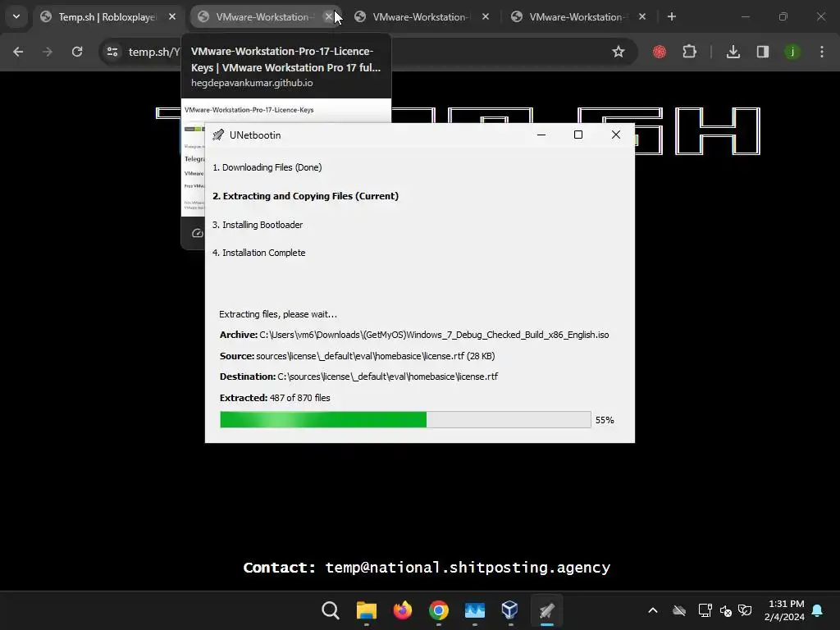Toggle the Chrome side panel
Screen dimensions: 840x630
pyautogui.click(x=763, y=52)
